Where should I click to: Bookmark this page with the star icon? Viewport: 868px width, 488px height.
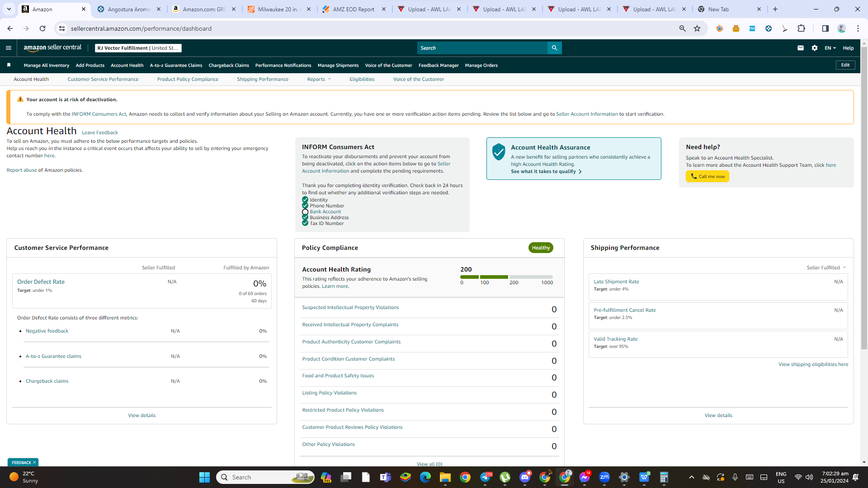coord(697,28)
